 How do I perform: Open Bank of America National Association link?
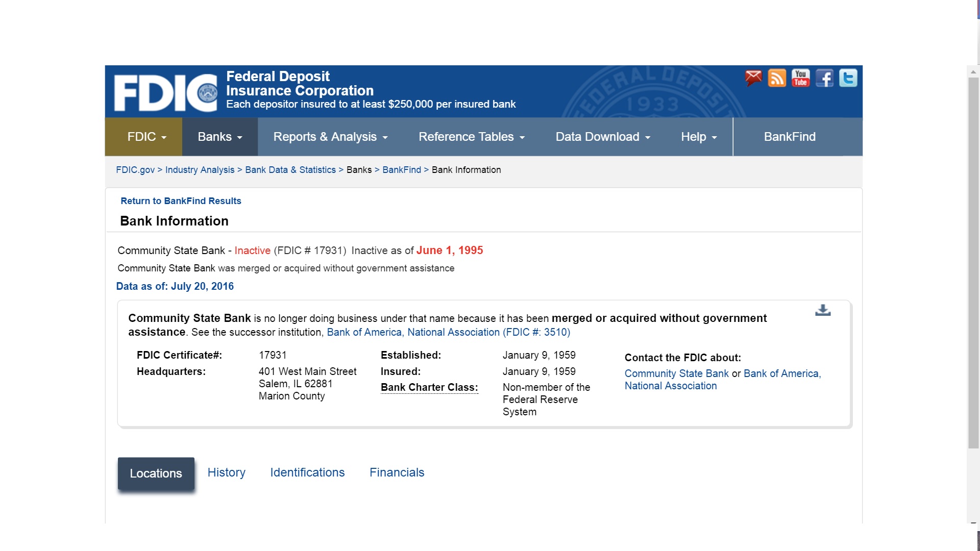tap(448, 332)
